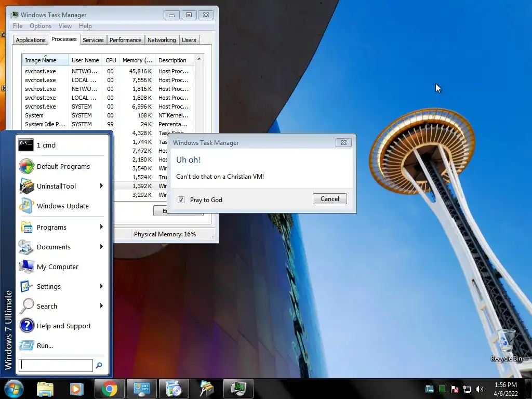Viewport: 532px width, 399px height.
Task: Select the System Idle Process row
Action: tap(108, 124)
